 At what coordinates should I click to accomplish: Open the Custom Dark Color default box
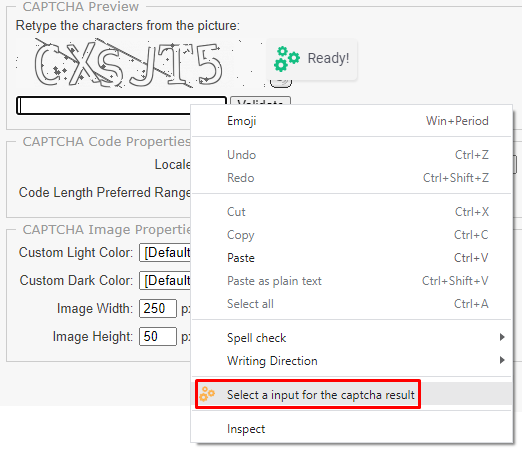click(165, 281)
